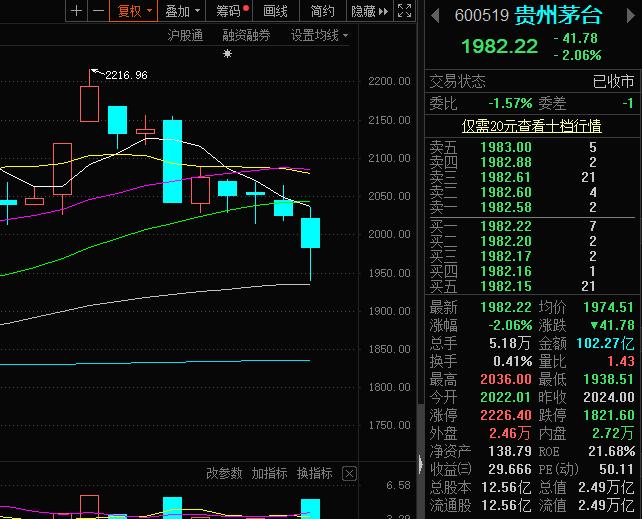
Task: Click 加指标 in indicator panel
Action: coord(269,474)
